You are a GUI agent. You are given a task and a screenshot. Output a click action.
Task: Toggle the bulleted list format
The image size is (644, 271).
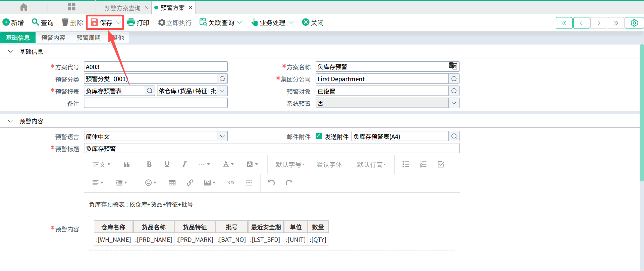pyautogui.click(x=406, y=164)
